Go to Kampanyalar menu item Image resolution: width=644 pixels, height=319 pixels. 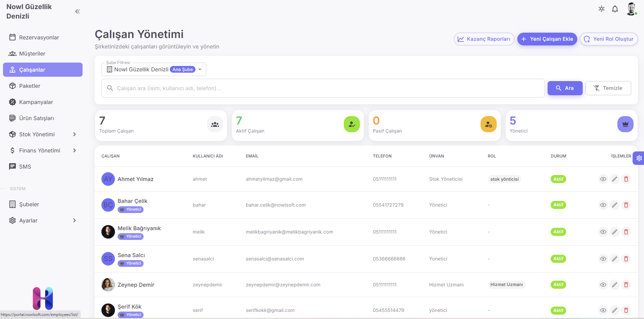(x=36, y=102)
